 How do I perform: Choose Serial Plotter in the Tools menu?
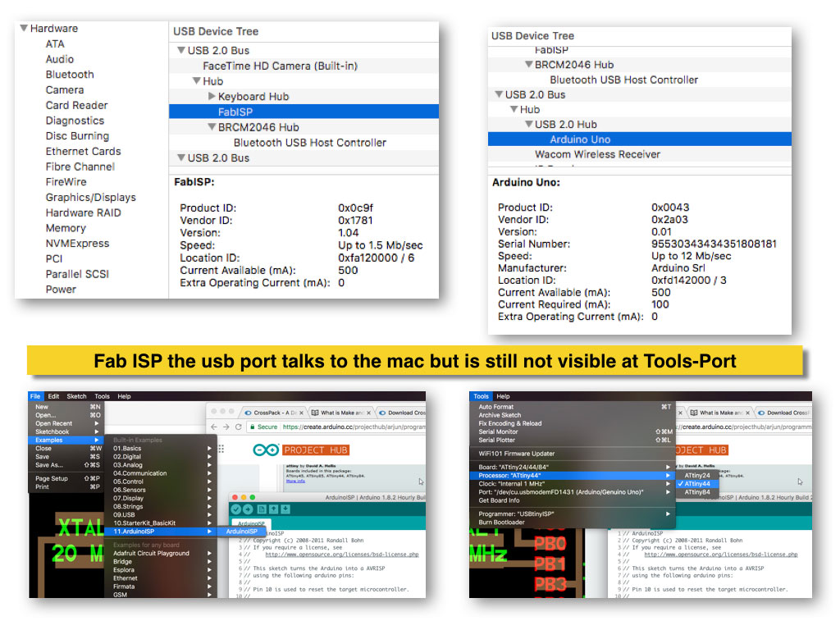pos(572,440)
